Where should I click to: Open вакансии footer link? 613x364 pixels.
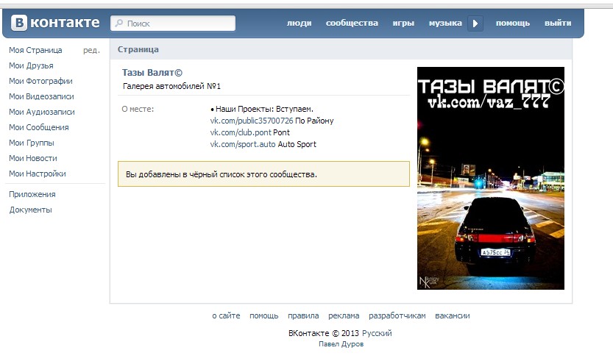[x=453, y=315]
